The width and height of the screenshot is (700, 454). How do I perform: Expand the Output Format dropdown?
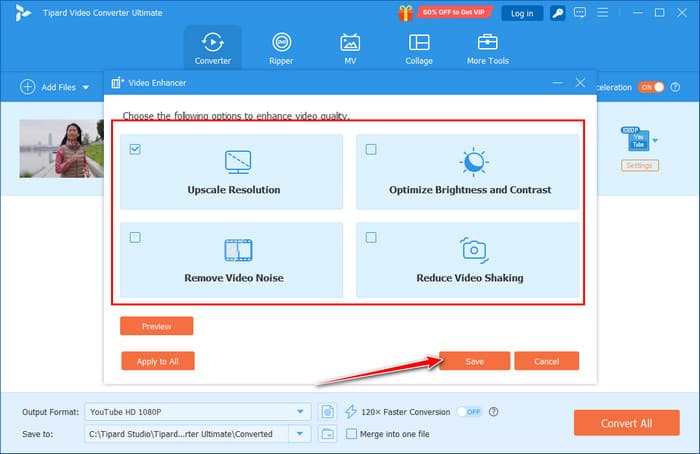pyautogui.click(x=302, y=411)
